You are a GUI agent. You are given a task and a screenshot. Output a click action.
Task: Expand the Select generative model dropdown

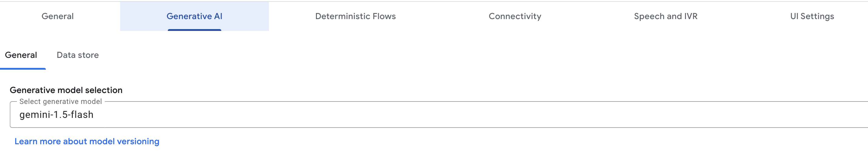pos(439,115)
